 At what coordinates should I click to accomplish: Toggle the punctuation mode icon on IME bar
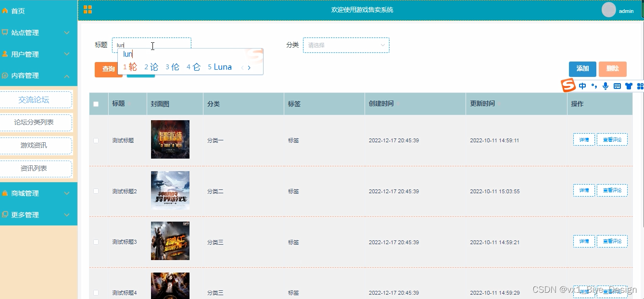[594, 86]
